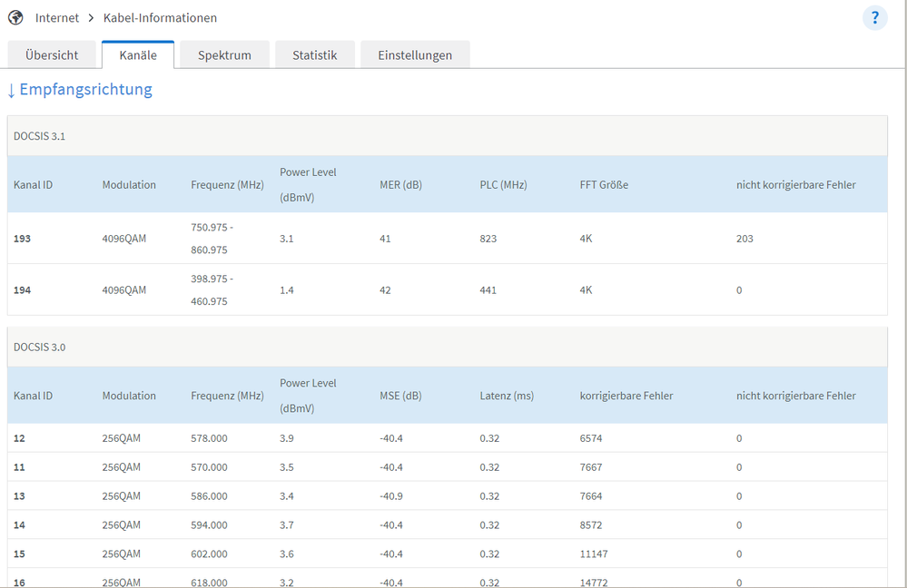Click the PLC (MHz) column header
This screenshot has height=588, width=907.
coord(503,184)
